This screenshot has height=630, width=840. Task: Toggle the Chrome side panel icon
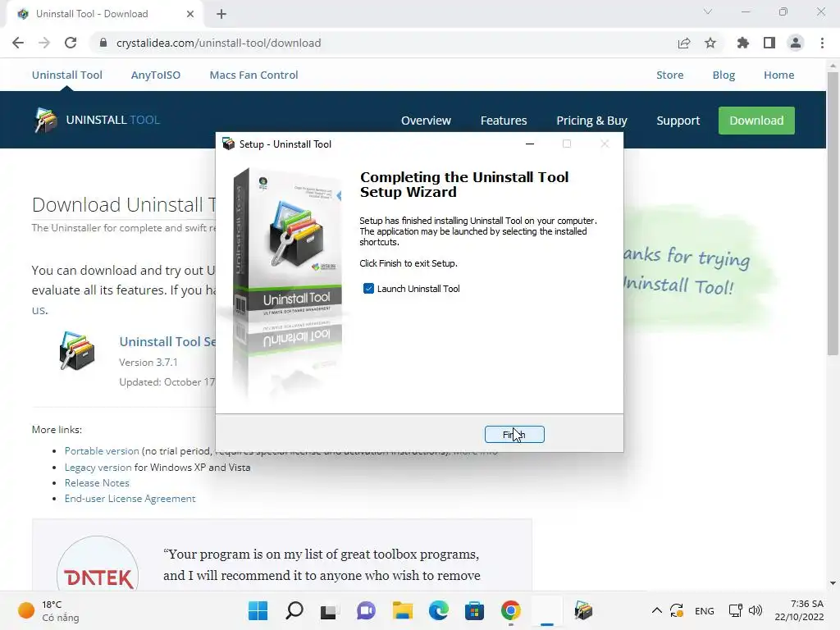pos(769,43)
